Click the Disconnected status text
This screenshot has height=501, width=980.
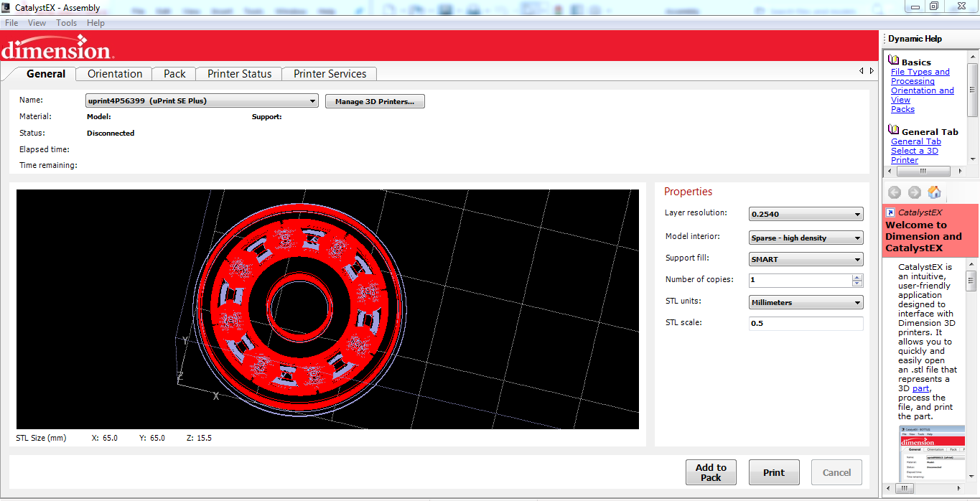pos(111,133)
